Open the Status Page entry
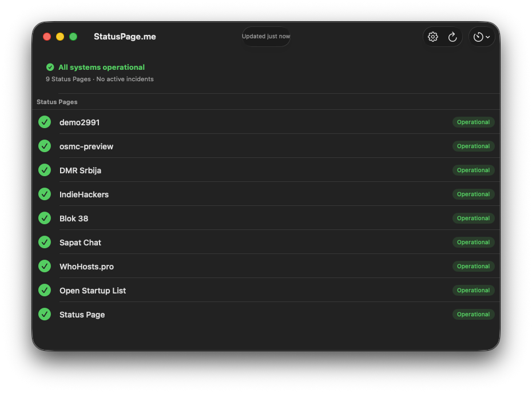The width and height of the screenshot is (532, 393). (266, 314)
